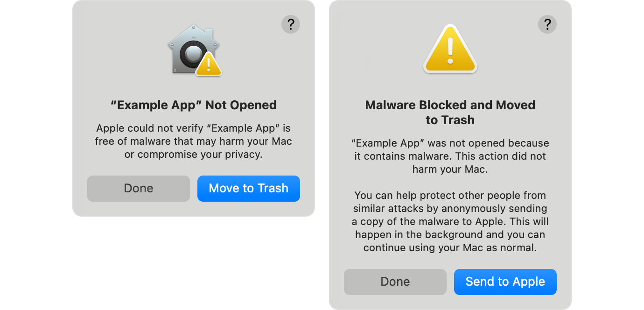This screenshot has height=310, width=644.
Task: Send the malware copy to Apple
Action: (505, 282)
